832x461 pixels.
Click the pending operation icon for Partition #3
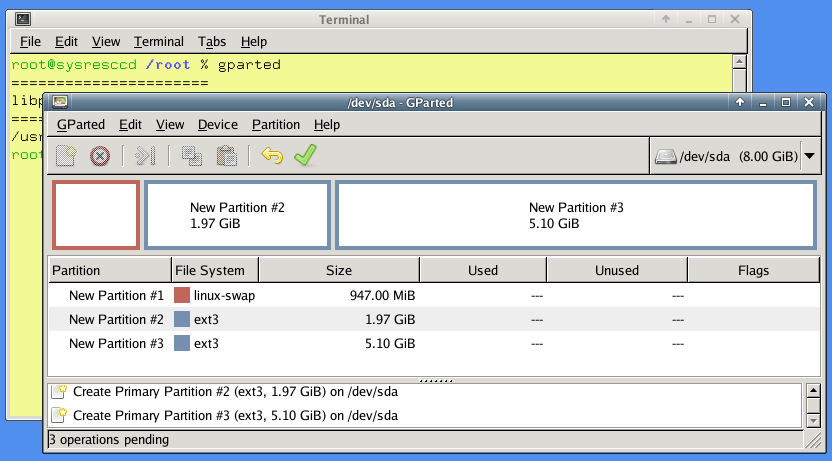pos(59,415)
